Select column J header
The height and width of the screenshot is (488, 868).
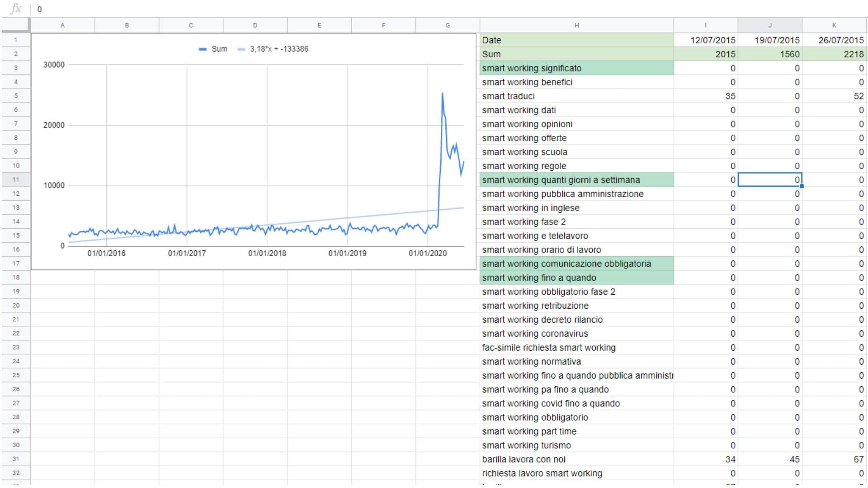pos(769,25)
